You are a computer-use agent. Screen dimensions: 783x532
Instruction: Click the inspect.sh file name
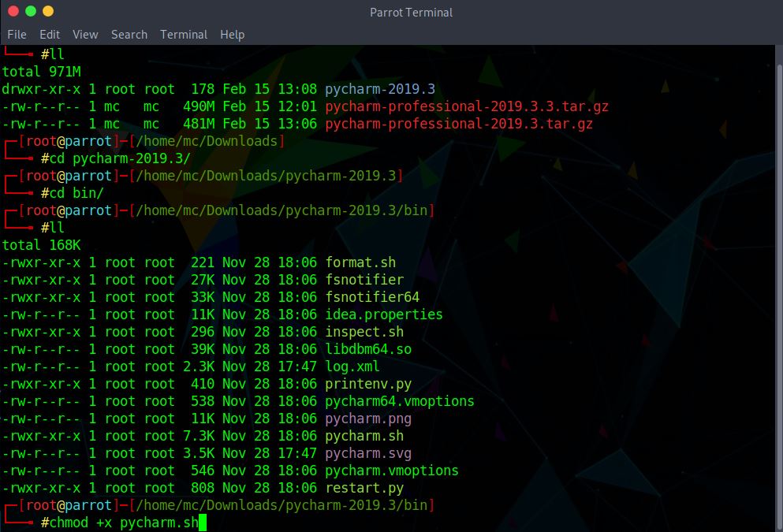pos(364,332)
